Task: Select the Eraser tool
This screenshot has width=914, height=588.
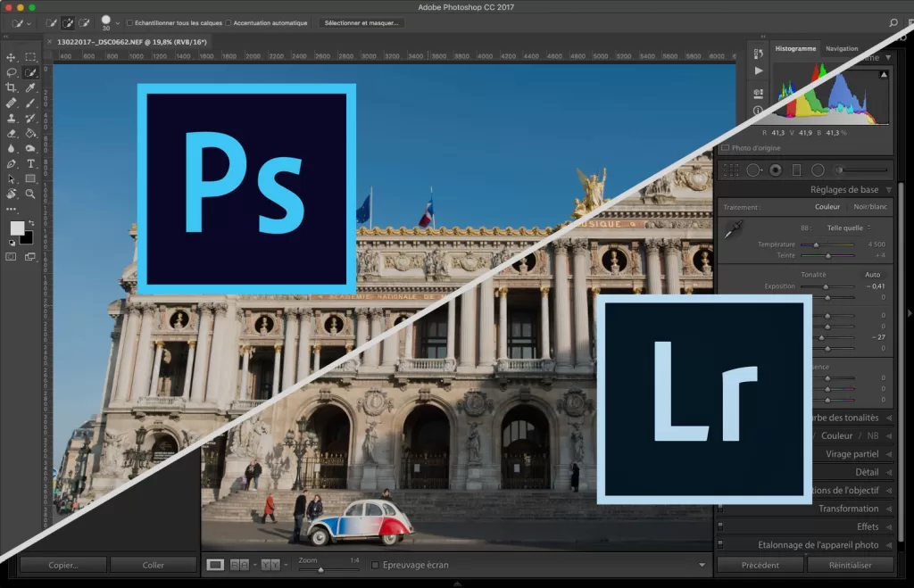Action: [x=11, y=134]
